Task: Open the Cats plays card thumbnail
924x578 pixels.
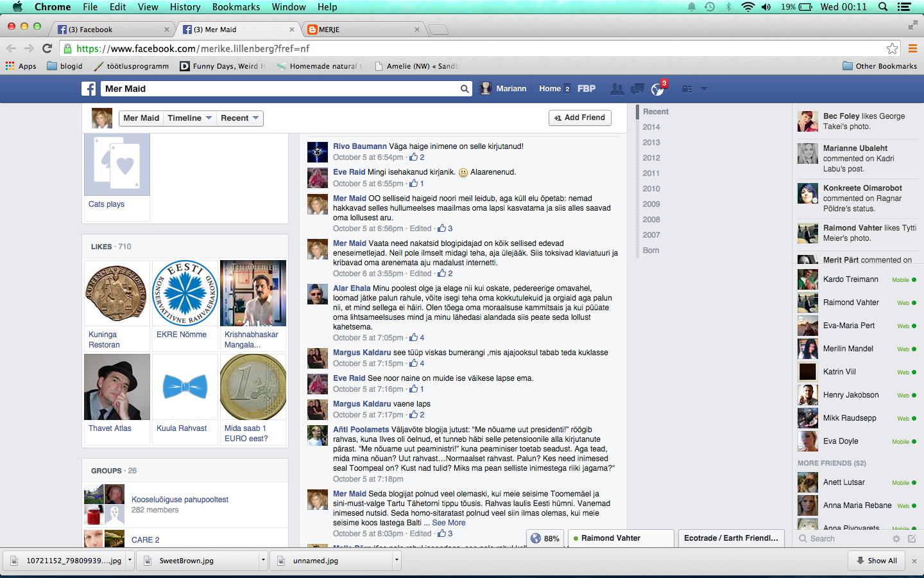Action: (x=117, y=164)
